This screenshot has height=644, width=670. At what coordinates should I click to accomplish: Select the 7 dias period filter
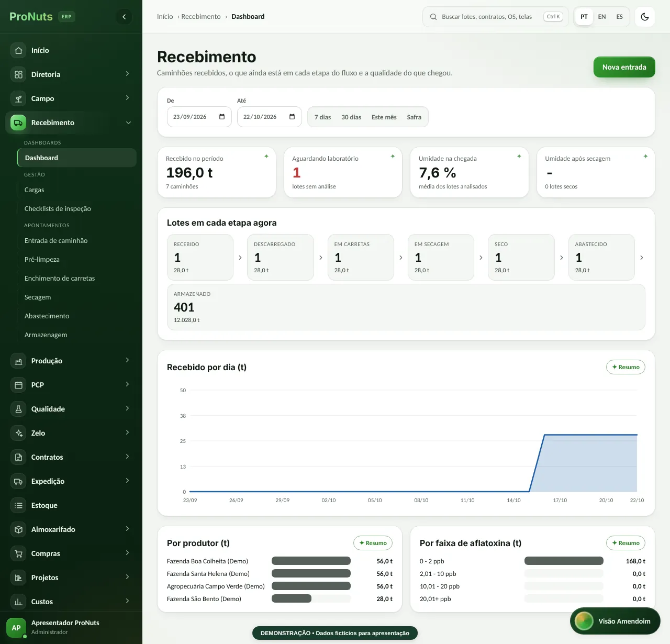tap(322, 117)
